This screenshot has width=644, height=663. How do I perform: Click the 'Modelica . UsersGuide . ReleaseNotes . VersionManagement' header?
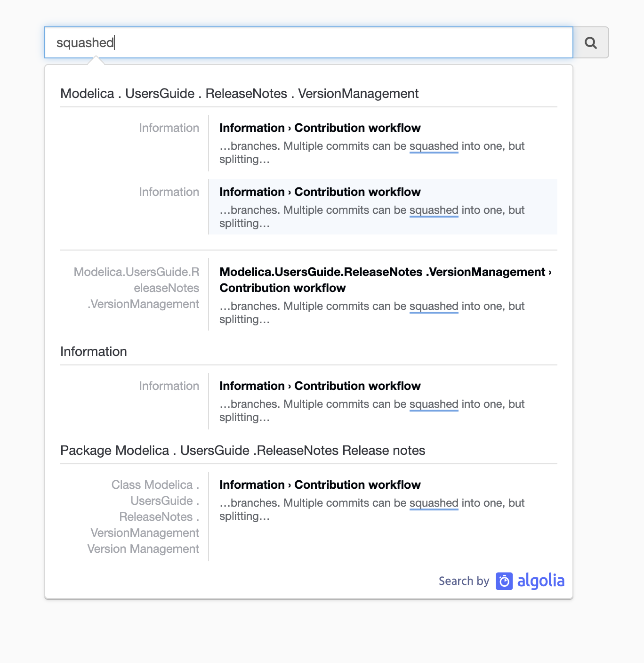[239, 93]
